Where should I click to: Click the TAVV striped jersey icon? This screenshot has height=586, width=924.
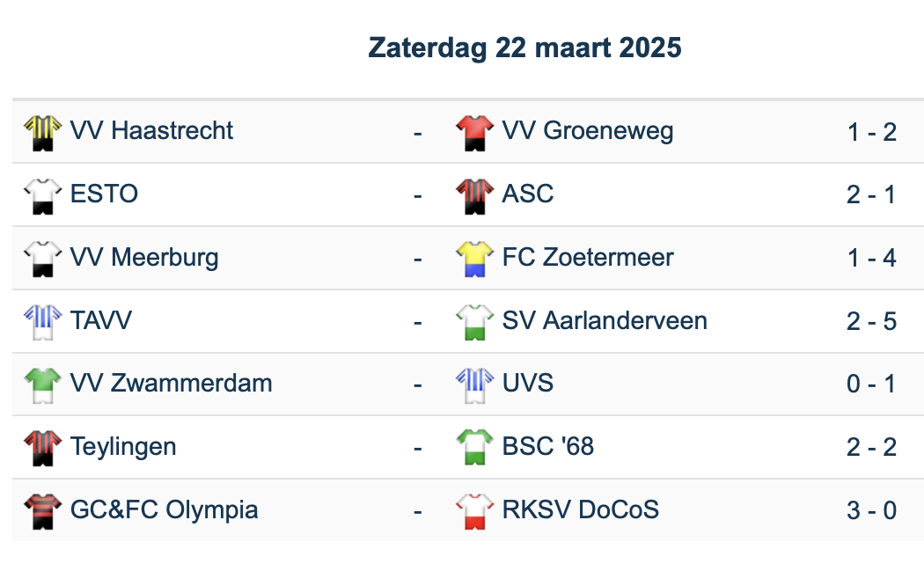click(x=41, y=322)
